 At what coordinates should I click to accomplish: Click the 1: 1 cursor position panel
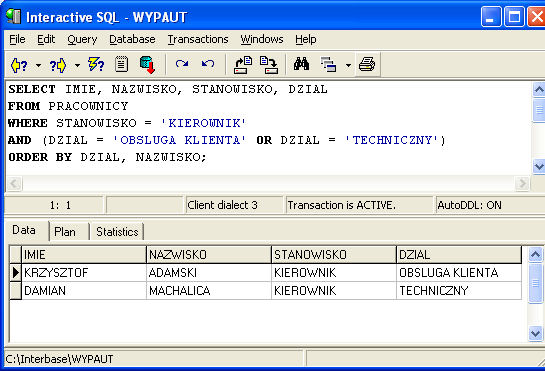(x=54, y=205)
